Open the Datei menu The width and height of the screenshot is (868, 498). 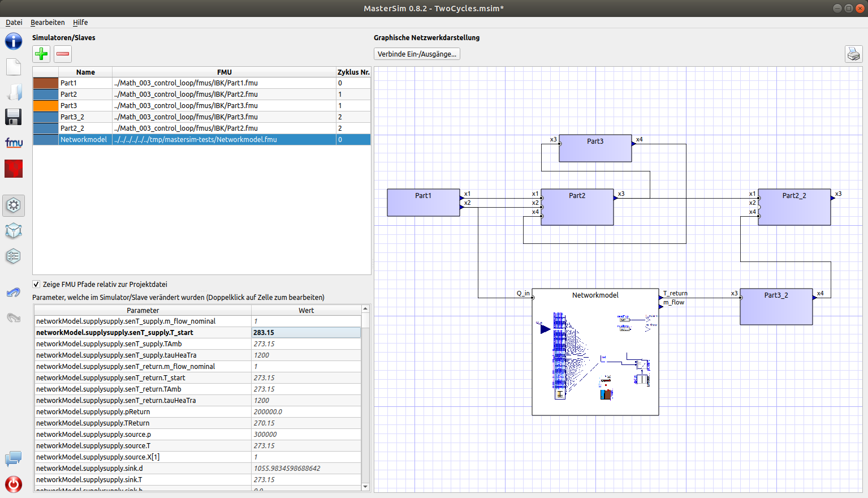pos(14,22)
